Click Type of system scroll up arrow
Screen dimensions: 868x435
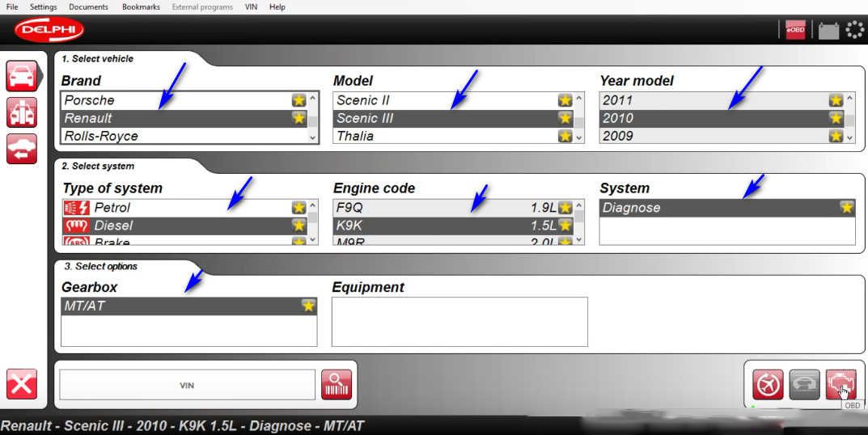pyautogui.click(x=313, y=205)
